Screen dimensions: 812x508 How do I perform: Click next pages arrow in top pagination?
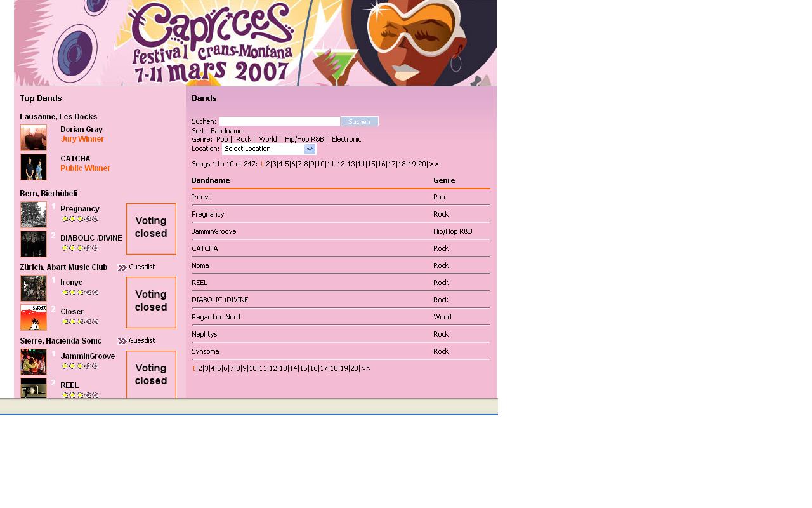tap(433, 164)
